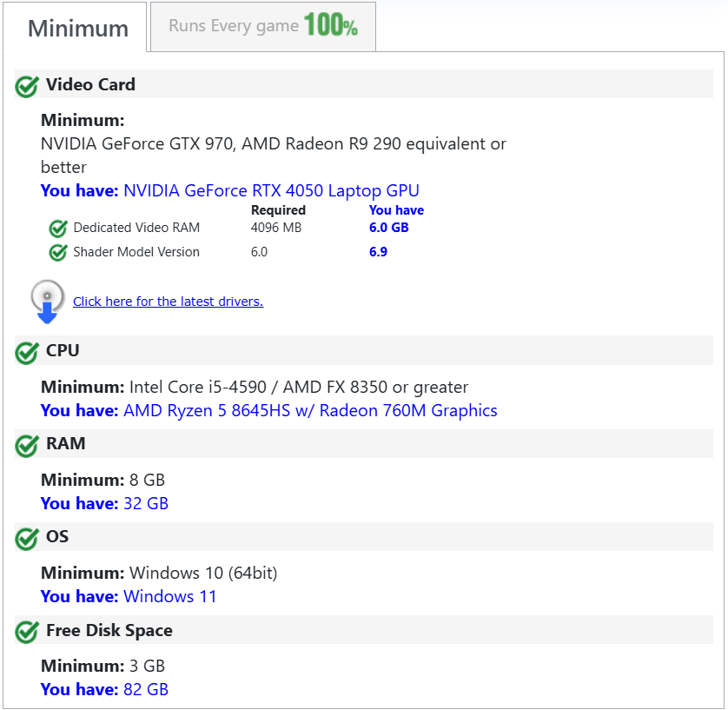Click the NVIDIA GeForce RTX 4050 Laptop GPU text
The image size is (728, 710).
(x=271, y=191)
